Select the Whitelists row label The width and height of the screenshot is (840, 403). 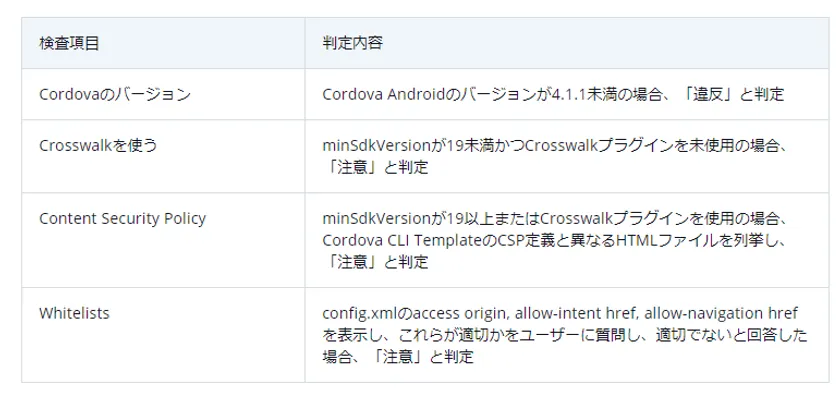[x=74, y=313]
